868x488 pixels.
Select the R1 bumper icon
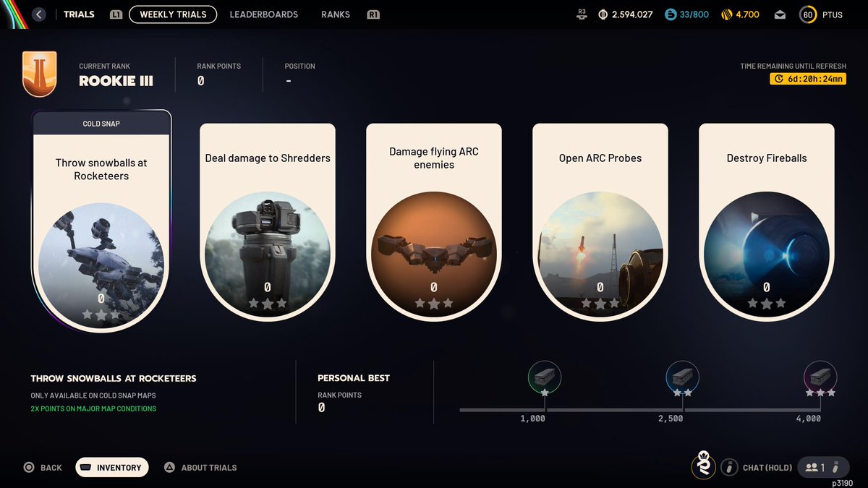tap(373, 14)
